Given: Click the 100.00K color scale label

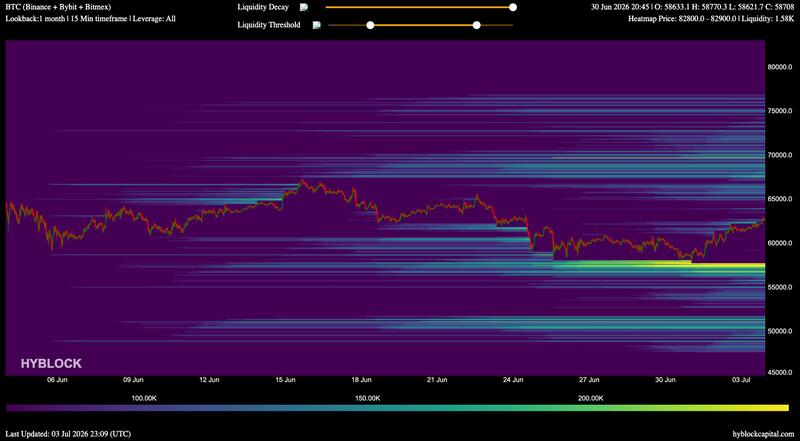Looking at the screenshot, I should click(144, 398).
